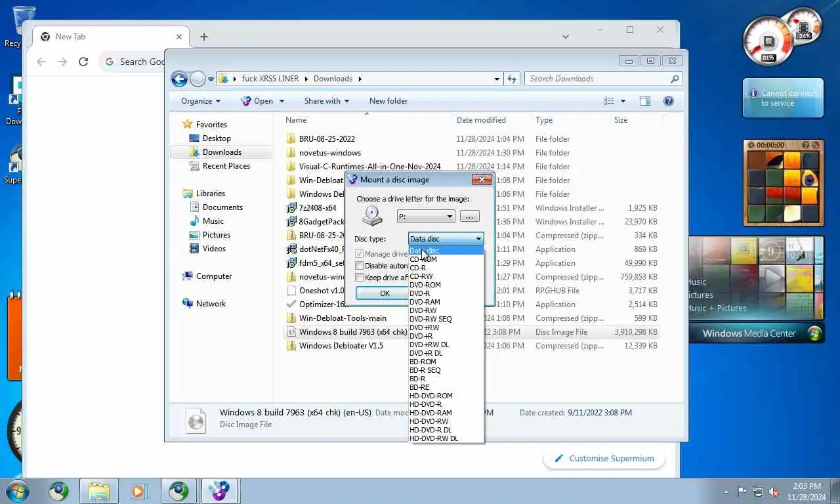Choose BD-ROM in the disc type list
Image resolution: width=840 pixels, height=504 pixels.
pyautogui.click(x=423, y=362)
